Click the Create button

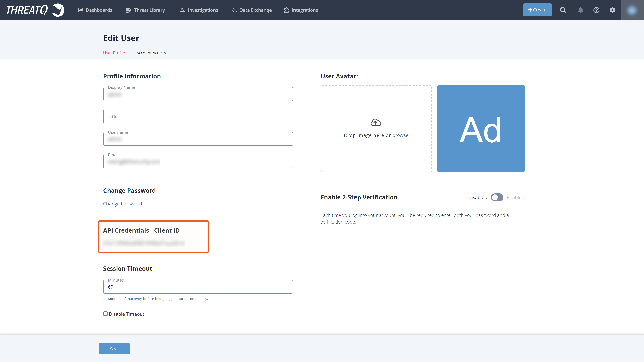point(537,10)
